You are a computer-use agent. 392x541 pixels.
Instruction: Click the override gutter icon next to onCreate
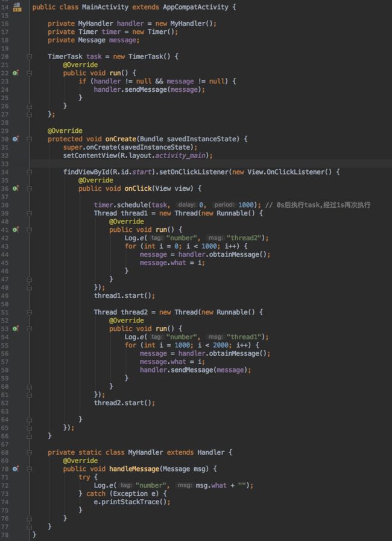click(x=16, y=139)
